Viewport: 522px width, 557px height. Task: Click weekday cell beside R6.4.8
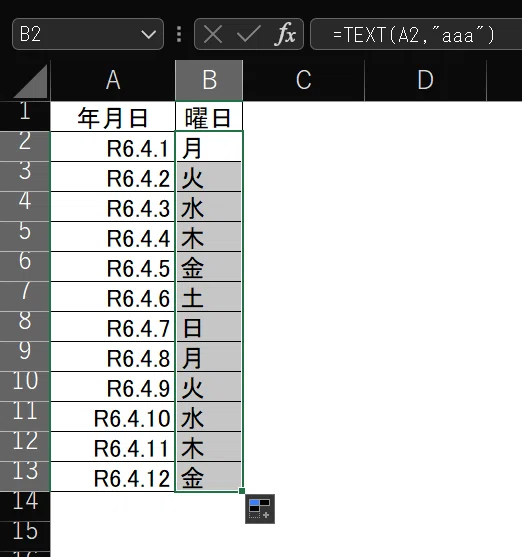tap(209, 357)
